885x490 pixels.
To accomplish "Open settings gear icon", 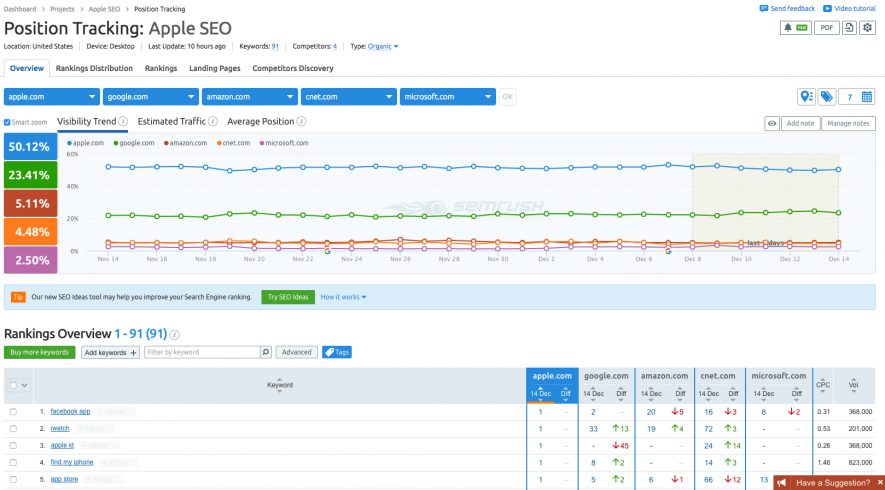I will click(x=867, y=28).
